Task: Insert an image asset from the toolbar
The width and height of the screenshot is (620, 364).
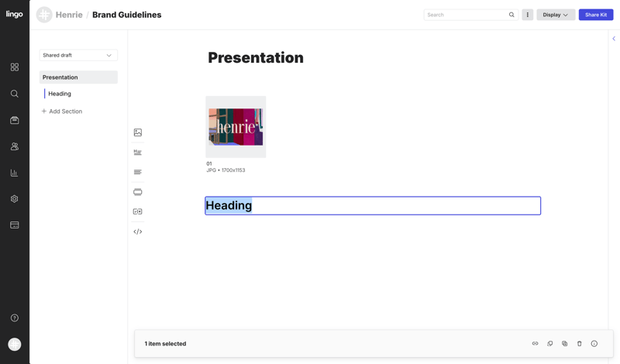Action: pos(138,132)
